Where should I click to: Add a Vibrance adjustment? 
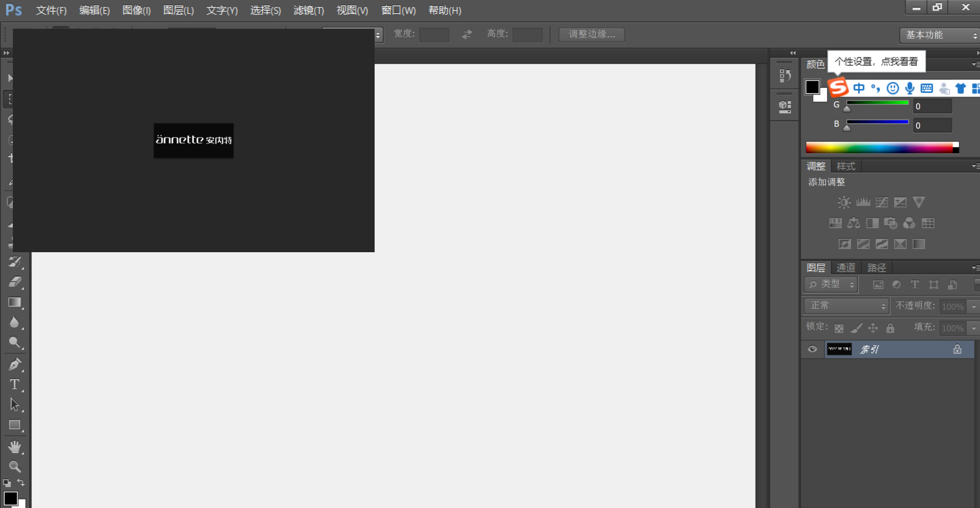pyautogui.click(x=919, y=202)
